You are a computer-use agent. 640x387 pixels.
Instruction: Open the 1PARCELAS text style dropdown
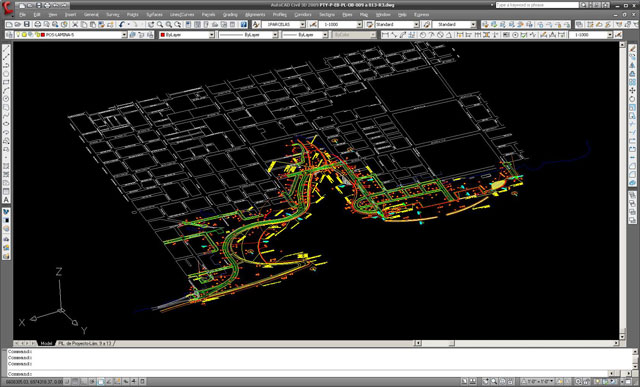coord(302,25)
